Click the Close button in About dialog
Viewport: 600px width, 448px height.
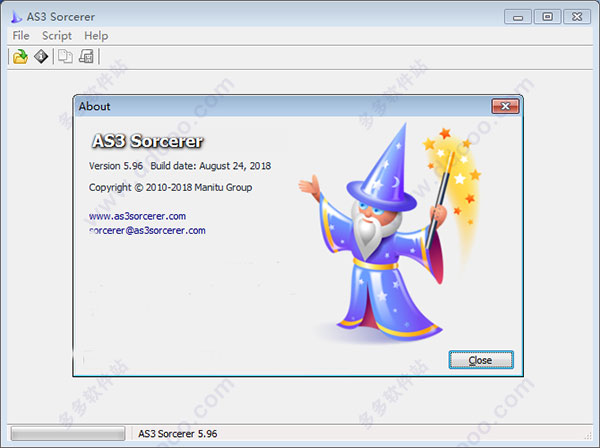[x=481, y=360]
